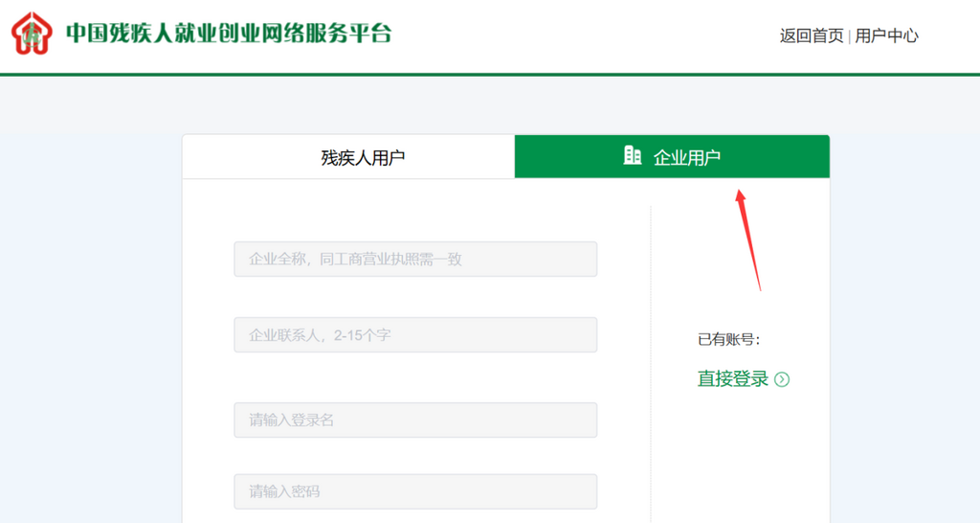Image resolution: width=980 pixels, height=523 pixels.
Task: Click the green line under the header
Action: [x=490, y=74]
